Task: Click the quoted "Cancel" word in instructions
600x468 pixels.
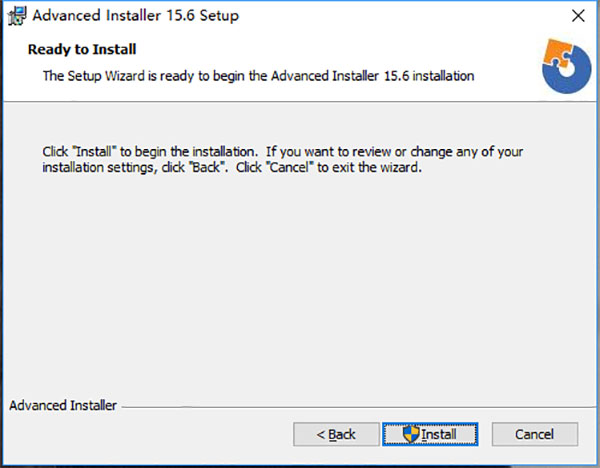Action: point(289,167)
